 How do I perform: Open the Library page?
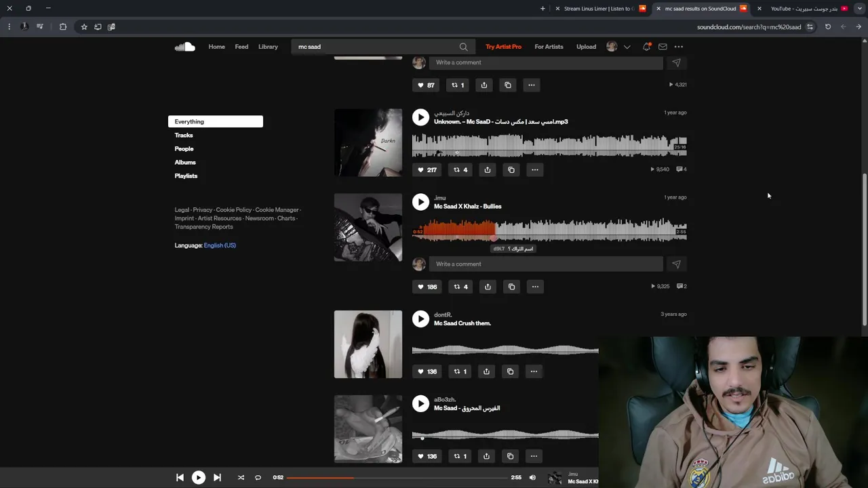point(268,47)
